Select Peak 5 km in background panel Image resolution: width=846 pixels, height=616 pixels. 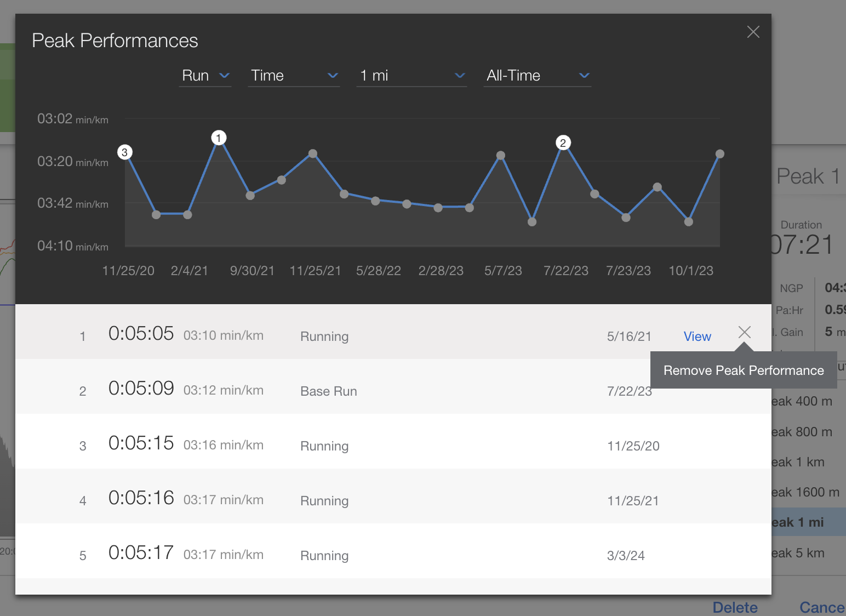pyautogui.click(x=798, y=553)
